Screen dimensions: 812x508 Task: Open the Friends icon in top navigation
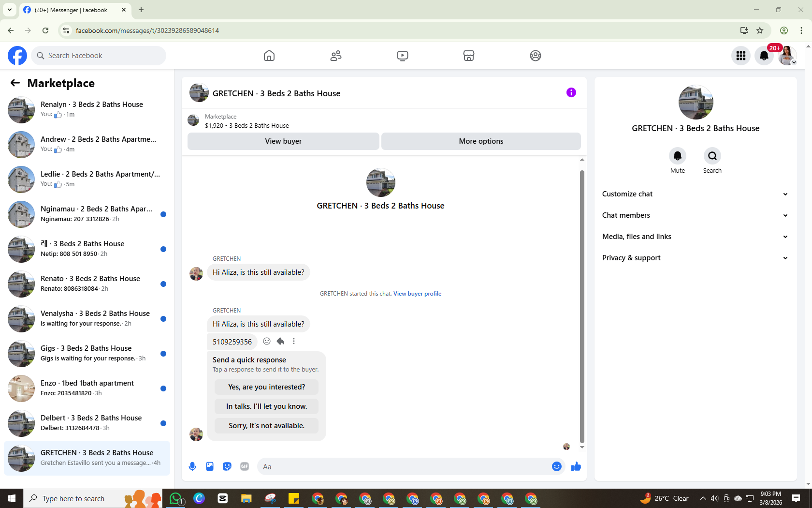336,56
